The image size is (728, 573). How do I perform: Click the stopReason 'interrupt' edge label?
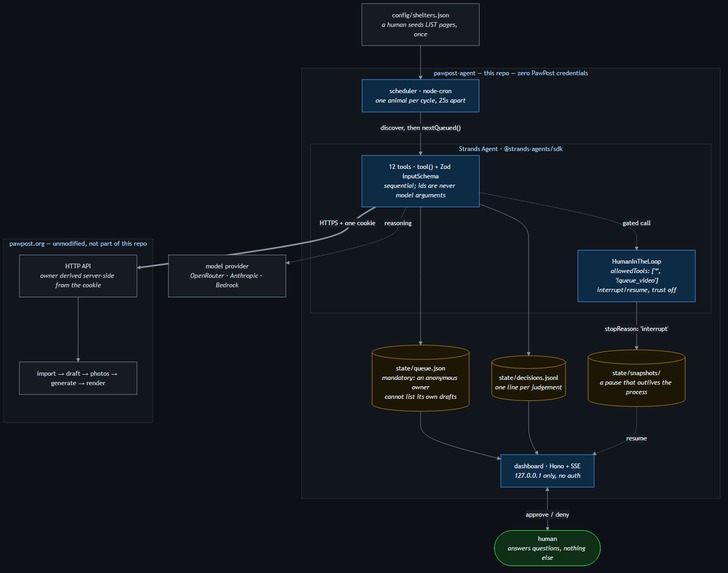[636, 329]
